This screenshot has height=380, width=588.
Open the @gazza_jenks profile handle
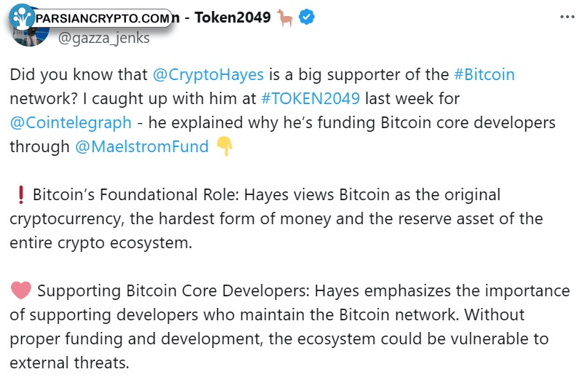(x=103, y=38)
